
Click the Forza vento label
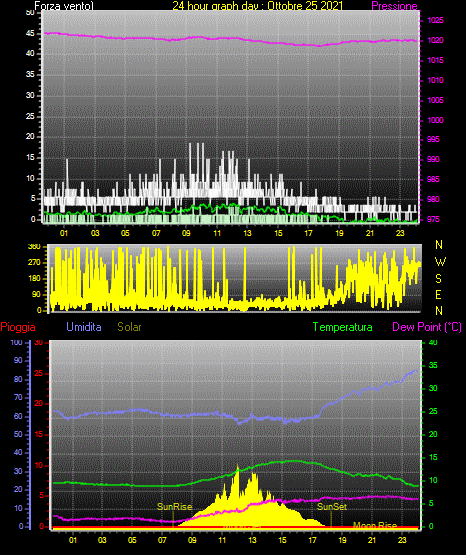pos(64,6)
